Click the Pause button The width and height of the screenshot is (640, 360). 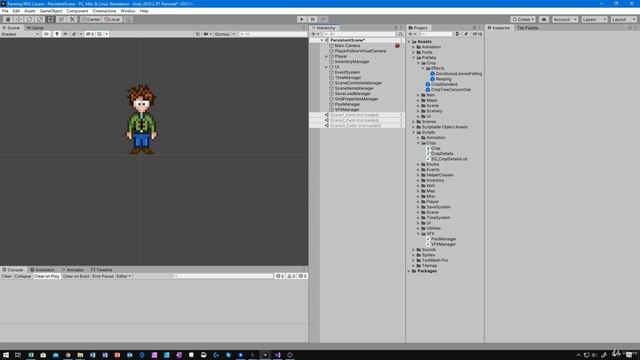313,20
